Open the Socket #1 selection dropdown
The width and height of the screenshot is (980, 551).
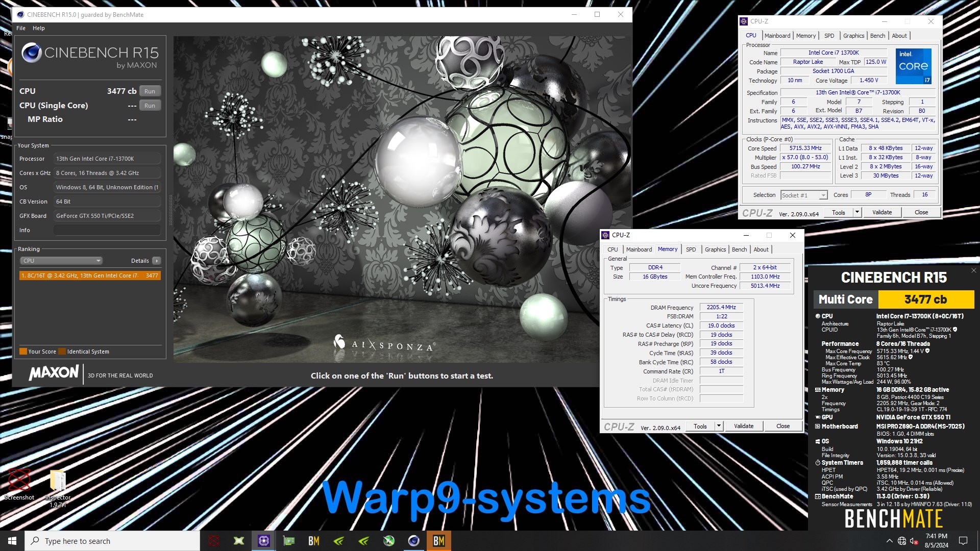click(804, 195)
